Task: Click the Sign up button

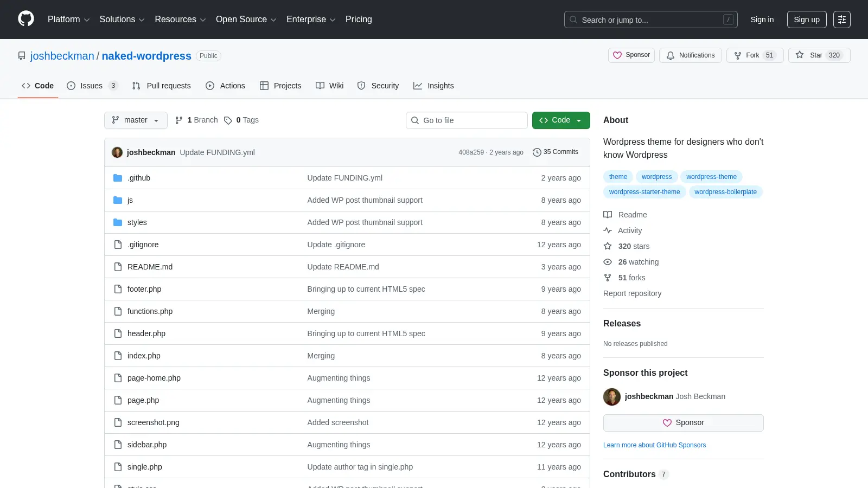Action: coord(807,20)
